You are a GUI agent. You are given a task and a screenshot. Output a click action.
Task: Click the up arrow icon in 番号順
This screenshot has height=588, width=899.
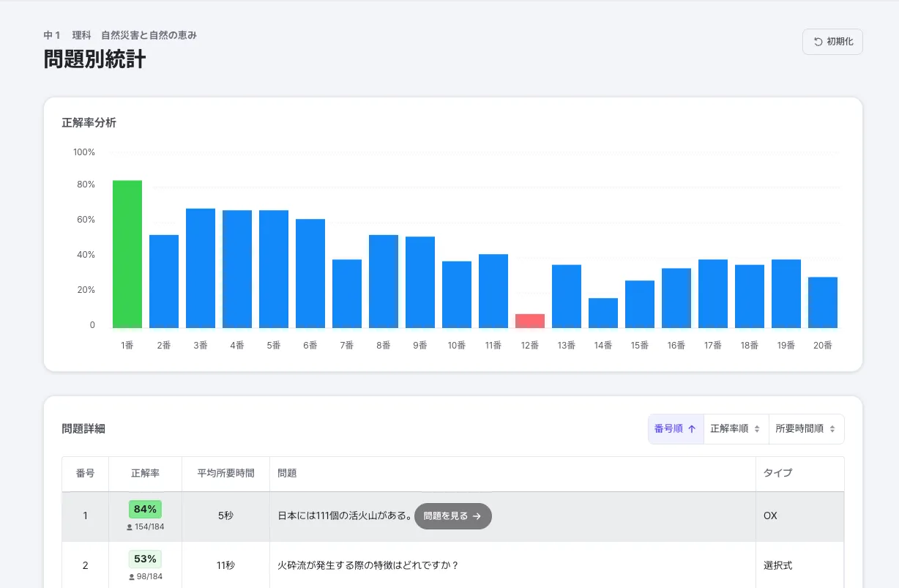(692, 429)
